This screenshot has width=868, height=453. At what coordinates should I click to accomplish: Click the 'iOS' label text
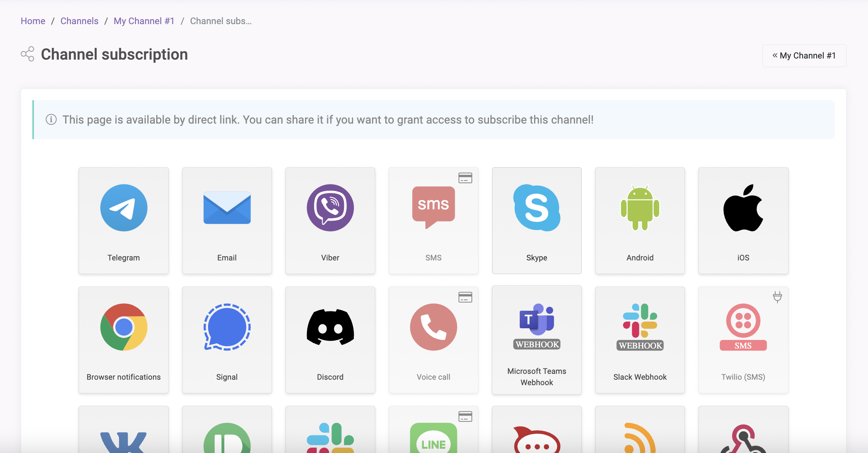pyautogui.click(x=743, y=258)
